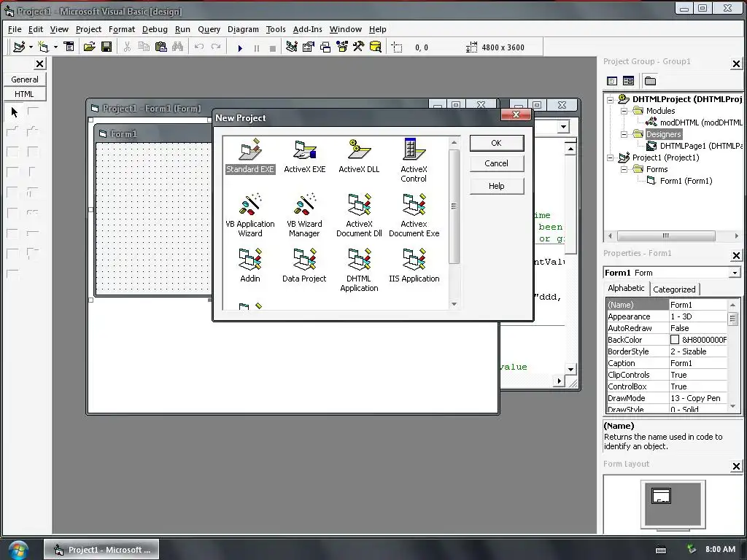Switch to the Alphabetic properties tab
Image resolution: width=747 pixels, height=560 pixels.
click(626, 288)
